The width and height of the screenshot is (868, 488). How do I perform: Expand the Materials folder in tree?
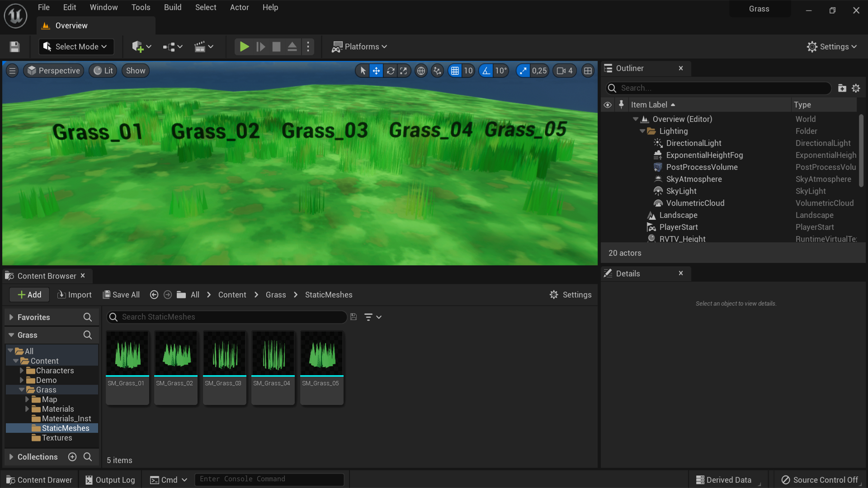27,409
